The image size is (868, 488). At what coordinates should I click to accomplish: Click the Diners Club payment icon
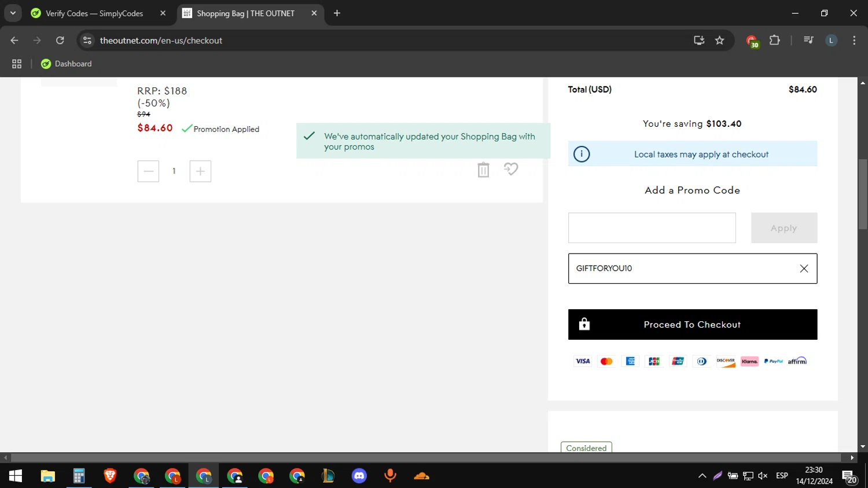coord(701,361)
